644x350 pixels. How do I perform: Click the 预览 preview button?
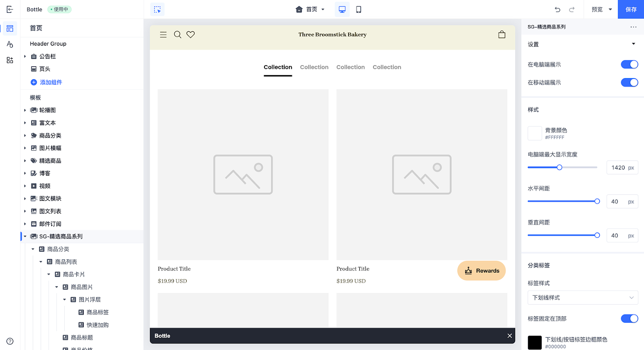coord(597,9)
